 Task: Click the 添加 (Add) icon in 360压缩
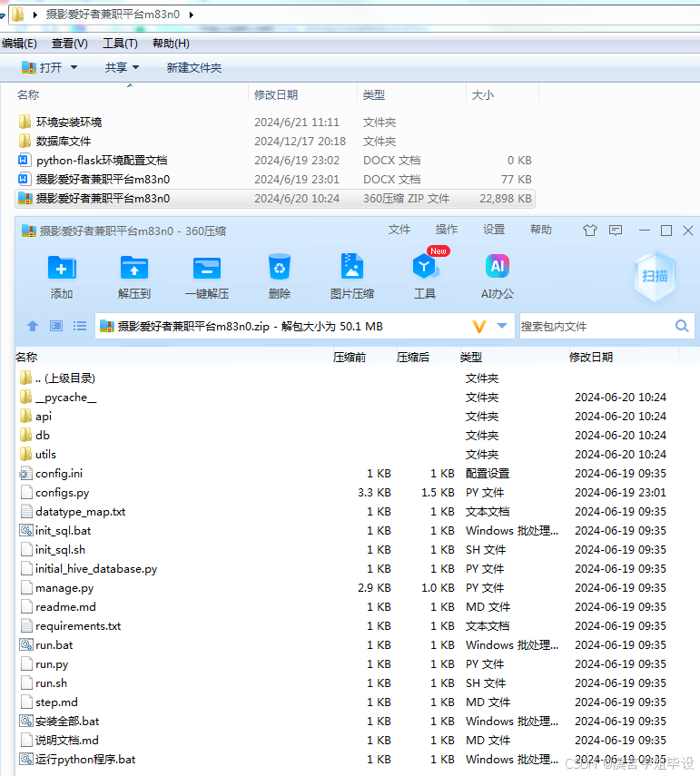click(62, 268)
